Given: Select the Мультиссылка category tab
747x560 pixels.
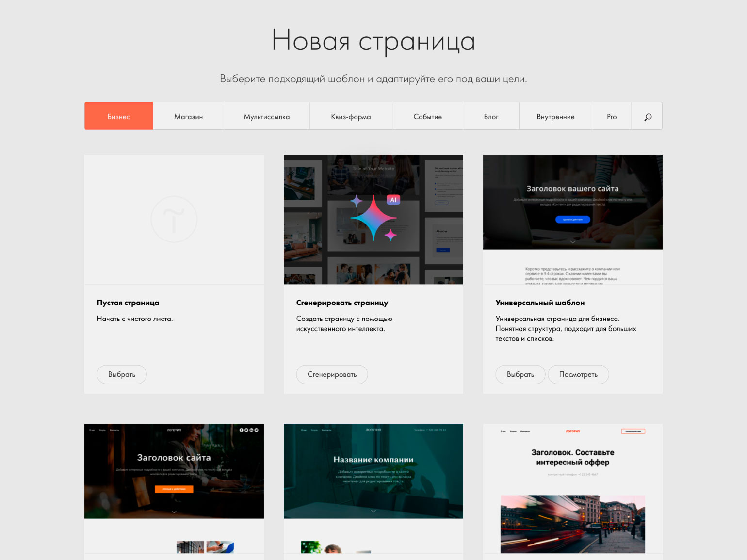Looking at the screenshot, I should (x=266, y=117).
